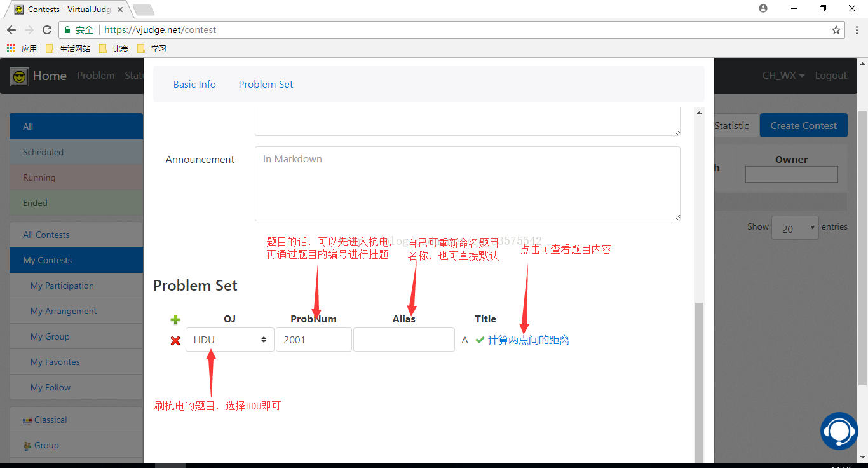
Task: Reload the page
Action: [47, 30]
